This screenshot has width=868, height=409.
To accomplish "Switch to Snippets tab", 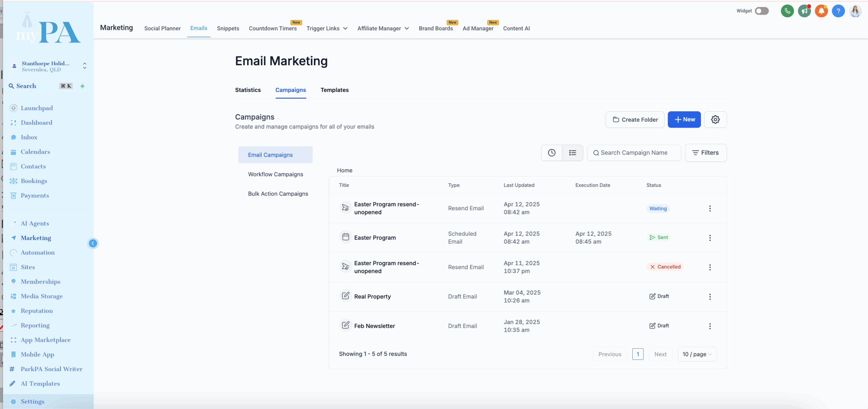I will tap(228, 28).
